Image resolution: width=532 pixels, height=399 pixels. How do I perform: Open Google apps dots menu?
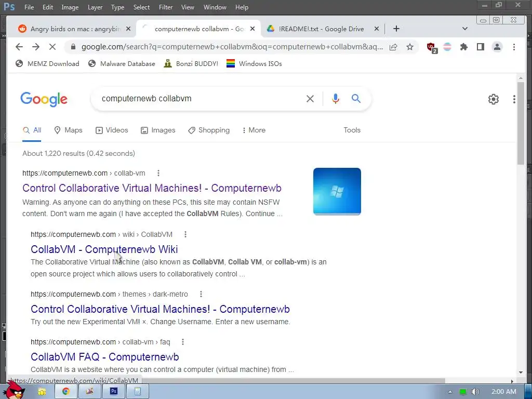[x=514, y=99]
